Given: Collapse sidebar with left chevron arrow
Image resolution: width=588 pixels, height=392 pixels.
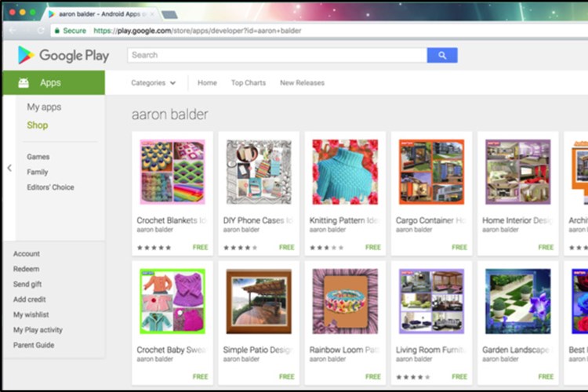Looking at the screenshot, I should [9, 168].
